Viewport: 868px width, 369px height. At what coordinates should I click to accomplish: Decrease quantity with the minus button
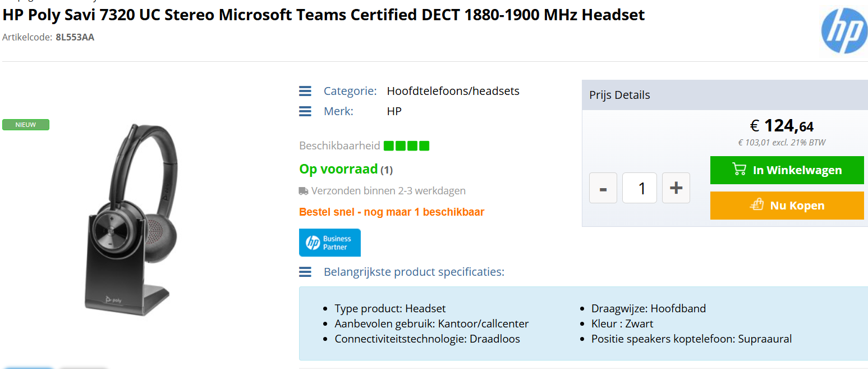603,188
